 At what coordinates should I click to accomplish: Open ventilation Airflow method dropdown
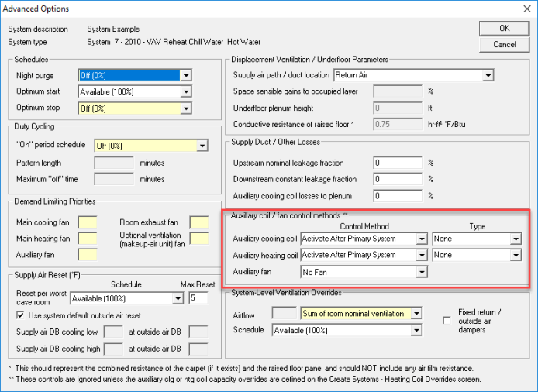416,314
